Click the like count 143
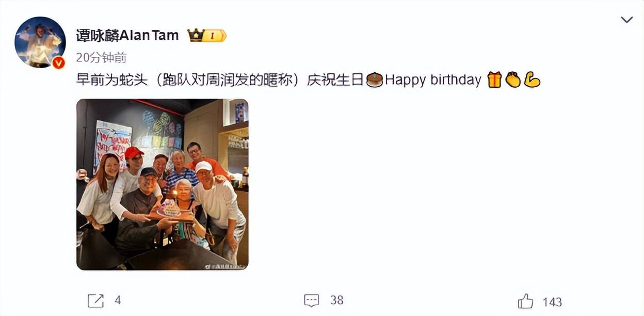This screenshot has height=316, width=644. tap(552, 302)
